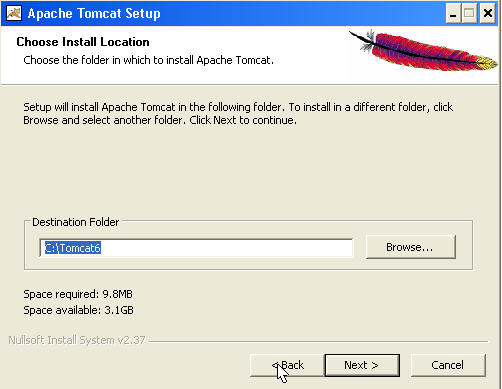Click the Choose Install Location heading
This screenshot has height=389, width=502.
[x=83, y=42]
